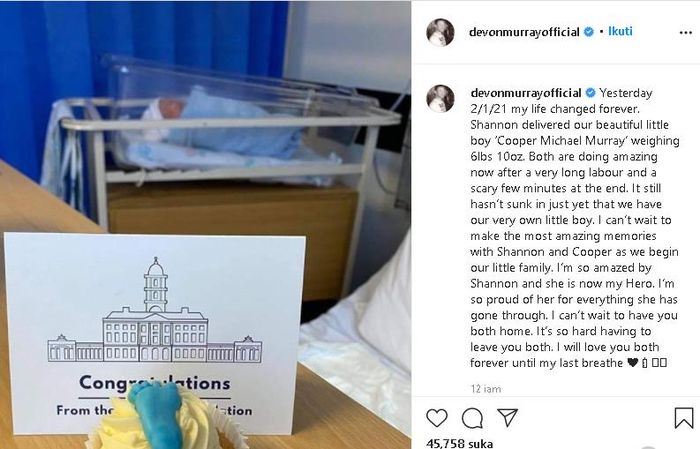Open the 12 jam timestamp link
The height and width of the screenshot is (449, 700).
(x=486, y=389)
